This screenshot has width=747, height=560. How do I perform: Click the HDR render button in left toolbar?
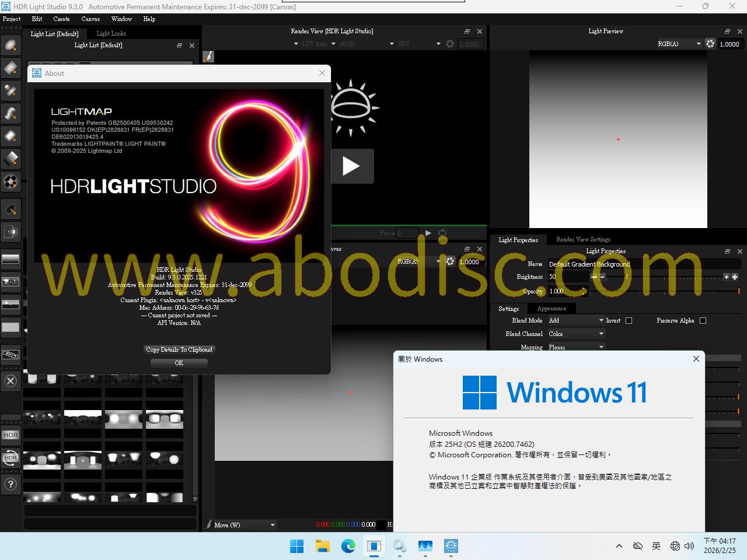(x=11, y=435)
